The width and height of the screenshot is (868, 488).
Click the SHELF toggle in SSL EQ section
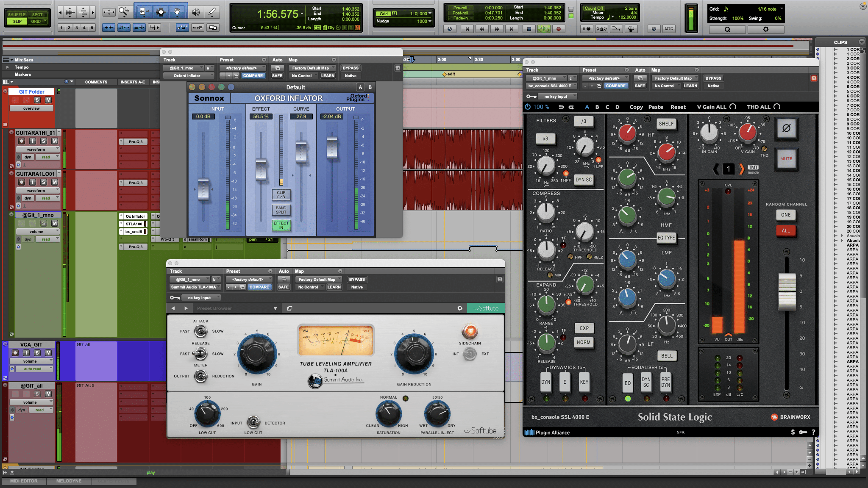point(667,123)
